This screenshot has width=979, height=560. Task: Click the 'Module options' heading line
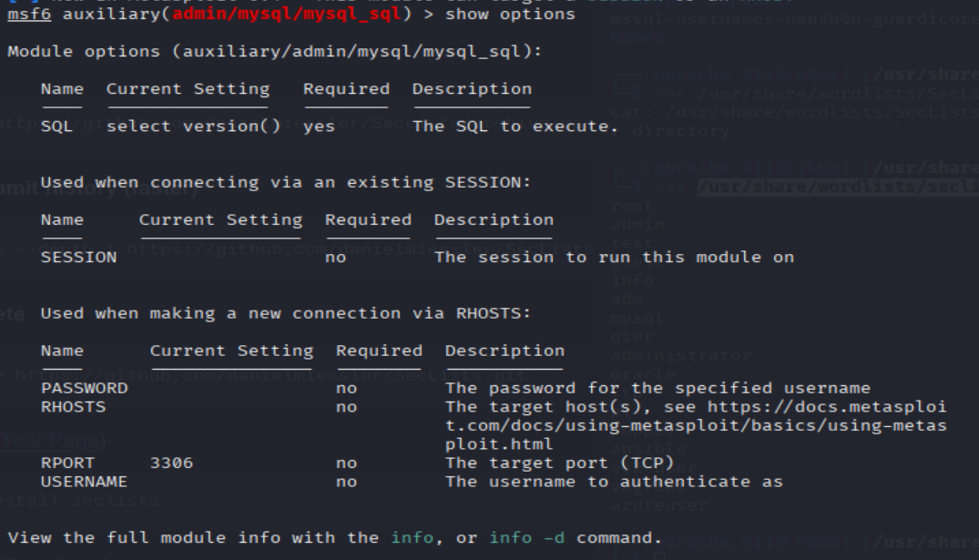point(274,51)
